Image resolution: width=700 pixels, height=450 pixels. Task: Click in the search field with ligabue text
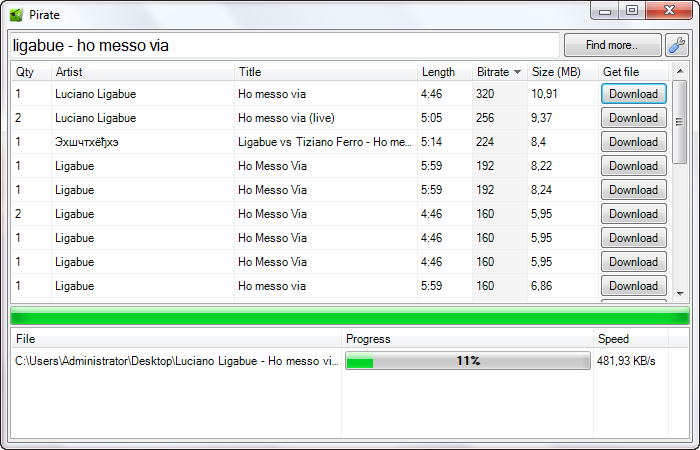point(284,45)
